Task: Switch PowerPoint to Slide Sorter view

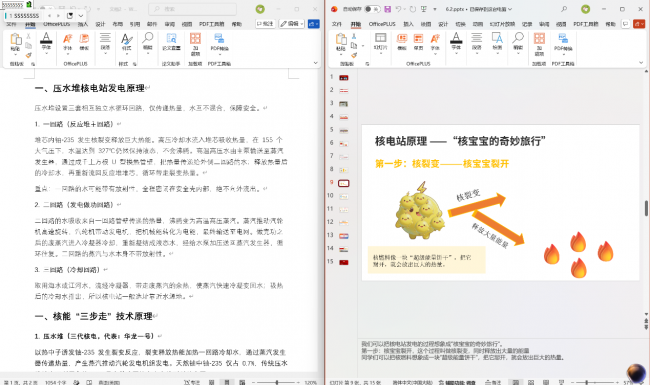Action: [531, 382]
